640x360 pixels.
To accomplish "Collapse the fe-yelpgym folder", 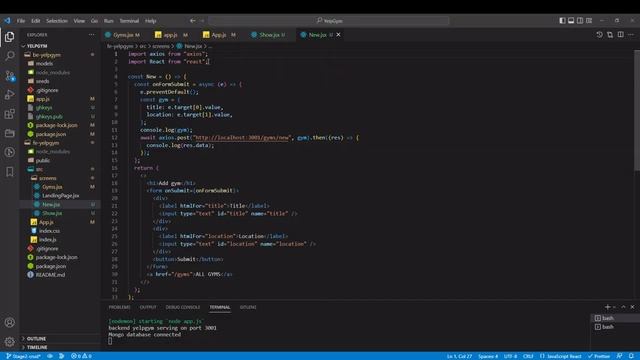I will point(60,143).
